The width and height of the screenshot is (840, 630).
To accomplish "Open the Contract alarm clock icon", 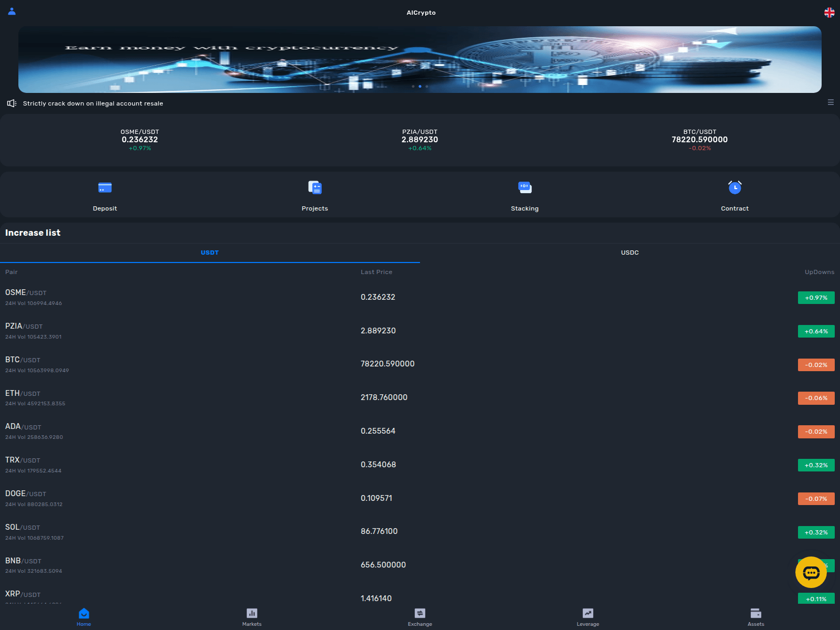I will [735, 187].
